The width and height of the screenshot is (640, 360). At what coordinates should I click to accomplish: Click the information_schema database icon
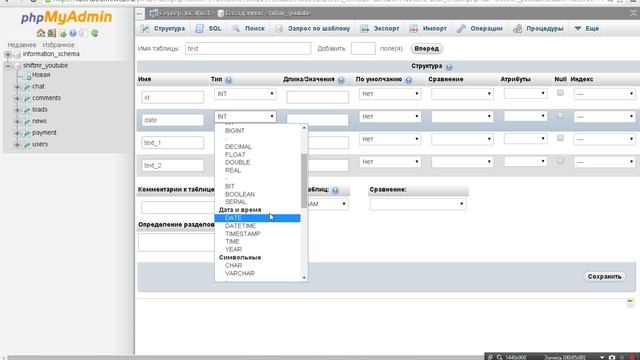[x=18, y=54]
